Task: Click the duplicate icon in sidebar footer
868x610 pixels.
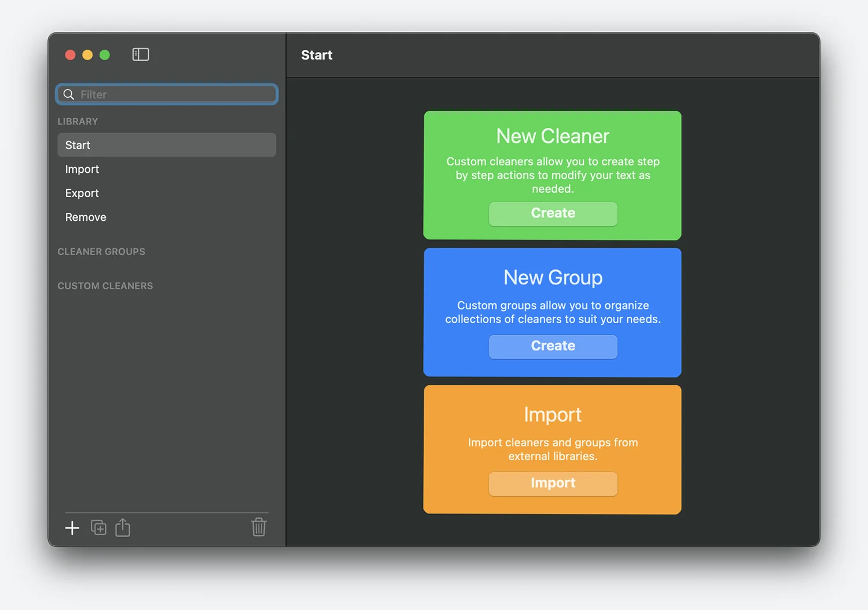Action: click(98, 528)
